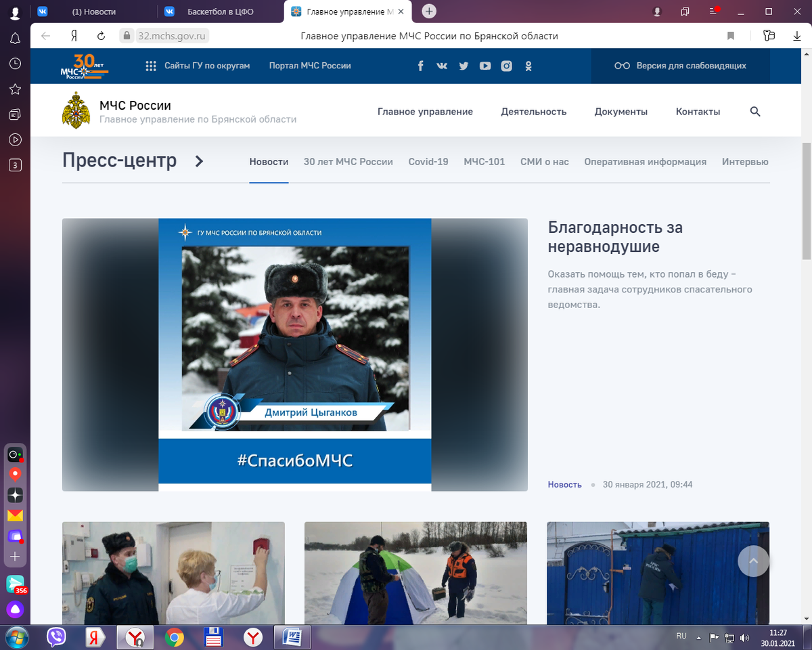Viewport: 812px width, 650px height.
Task: Click the Yandex Я home button
Action: 73,36
